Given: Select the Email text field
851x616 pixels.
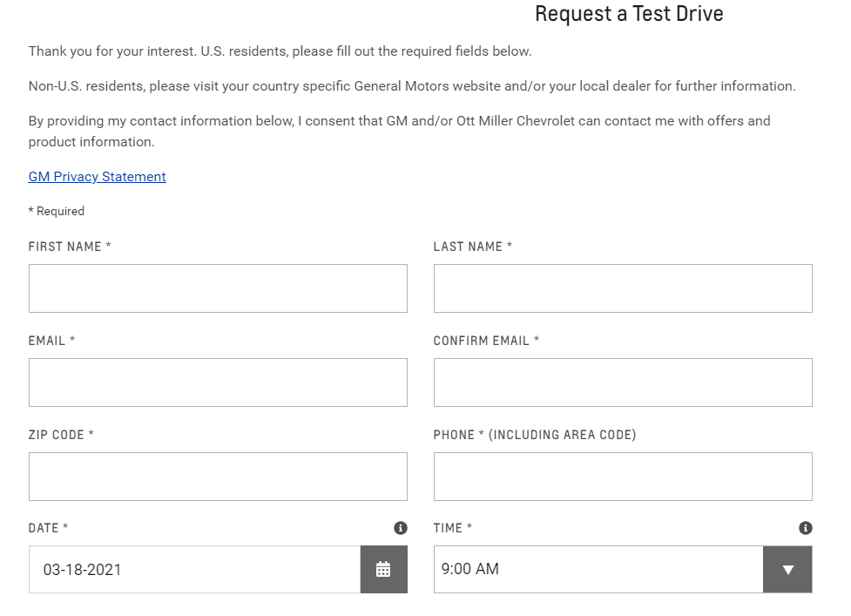Looking at the screenshot, I should [x=218, y=382].
